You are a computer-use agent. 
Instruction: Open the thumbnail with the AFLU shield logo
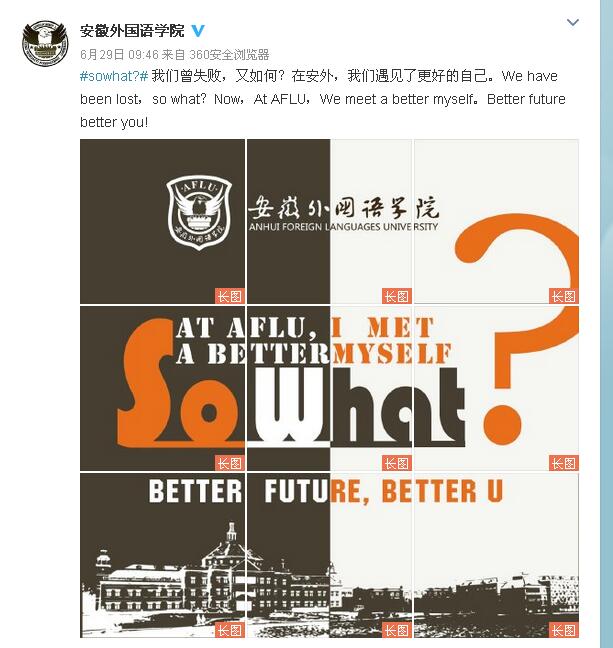162,222
